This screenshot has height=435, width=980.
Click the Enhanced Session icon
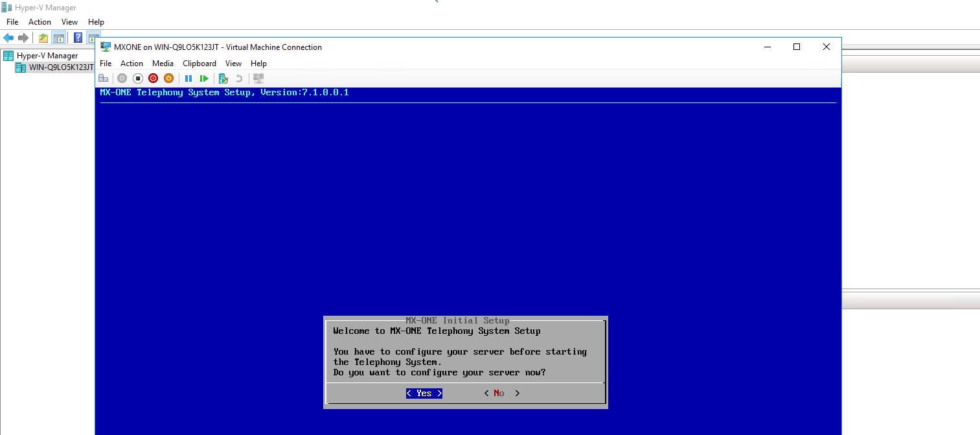point(258,78)
